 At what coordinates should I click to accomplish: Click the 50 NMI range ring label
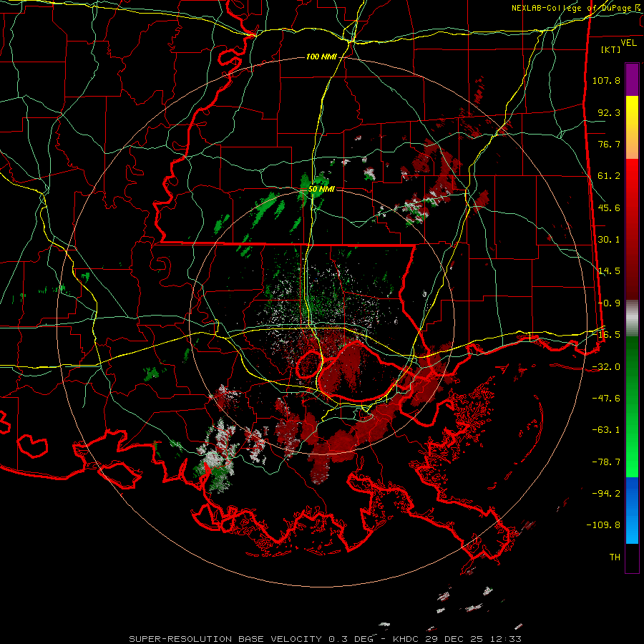321,190
